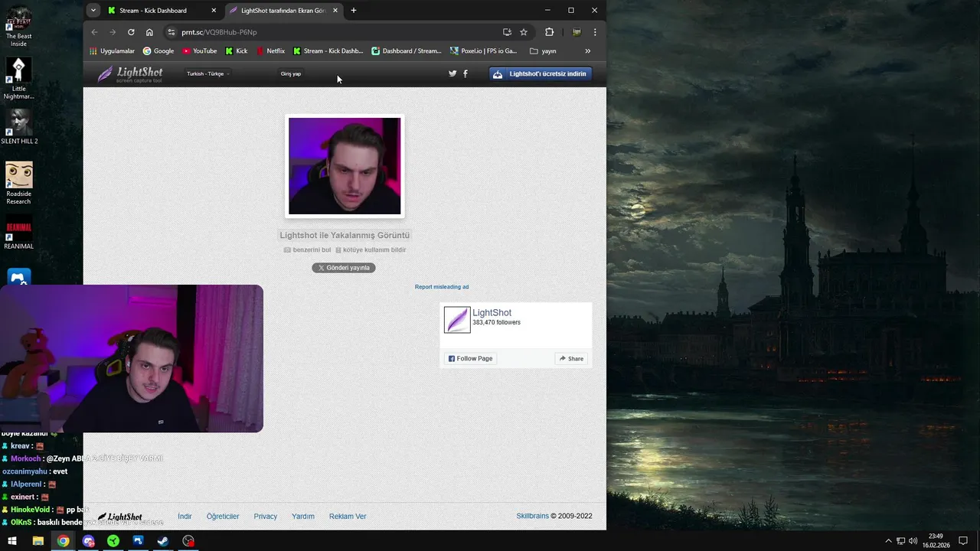
Task: Click the Facebook Follow Page button
Action: (x=470, y=358)
